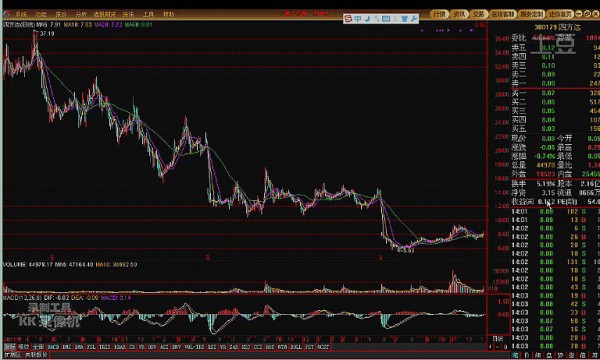Open the 资讯 news button
This screenshot has width=600, height=360.
pos(459,14)
